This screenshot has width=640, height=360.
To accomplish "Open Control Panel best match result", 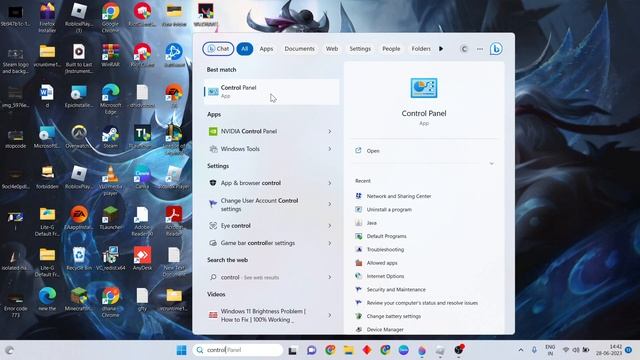I will click(x=271, y=91).
